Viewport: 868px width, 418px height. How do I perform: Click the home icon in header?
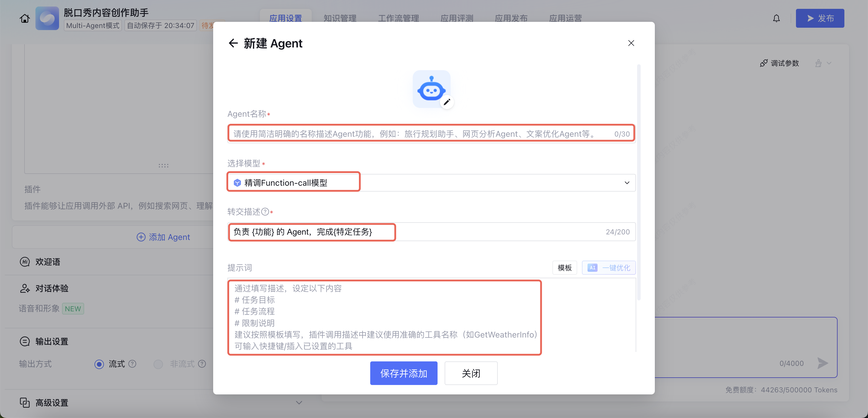(25, 18)
